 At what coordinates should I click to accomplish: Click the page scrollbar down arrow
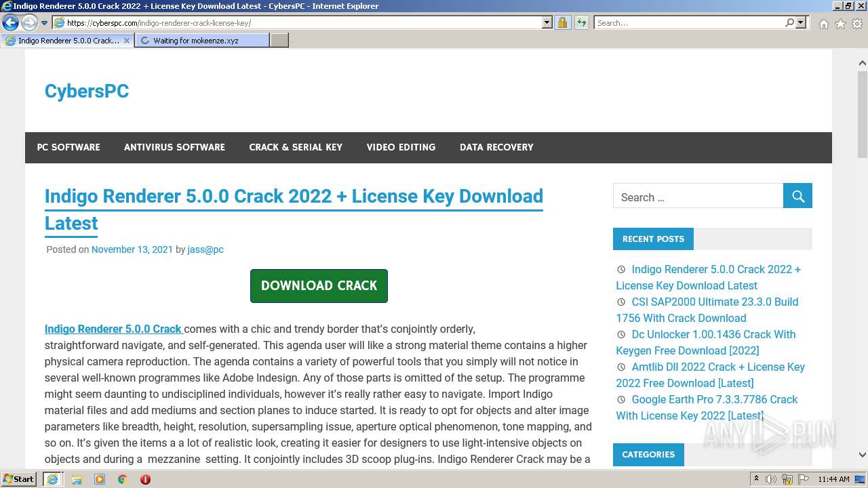pos(862,455)
